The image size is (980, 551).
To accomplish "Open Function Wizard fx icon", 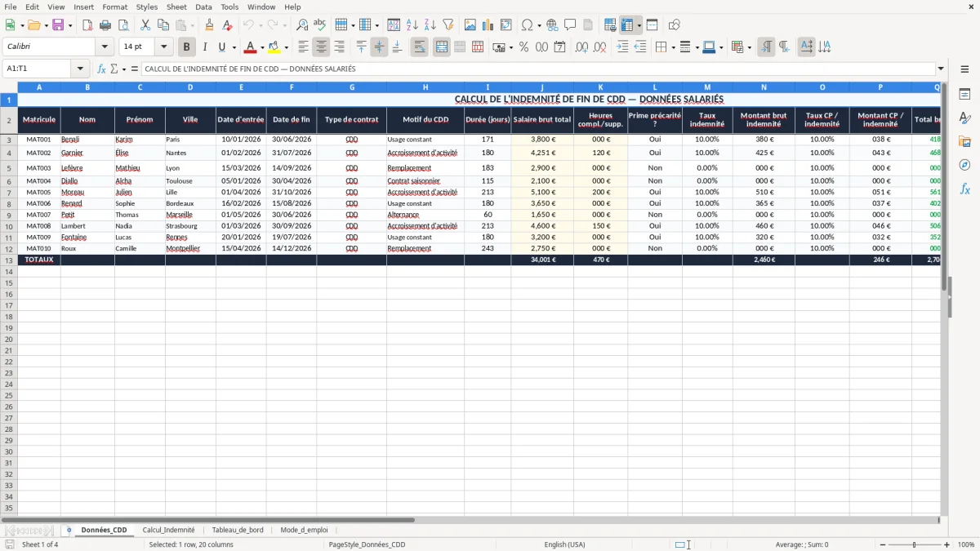I will point(101,69).
